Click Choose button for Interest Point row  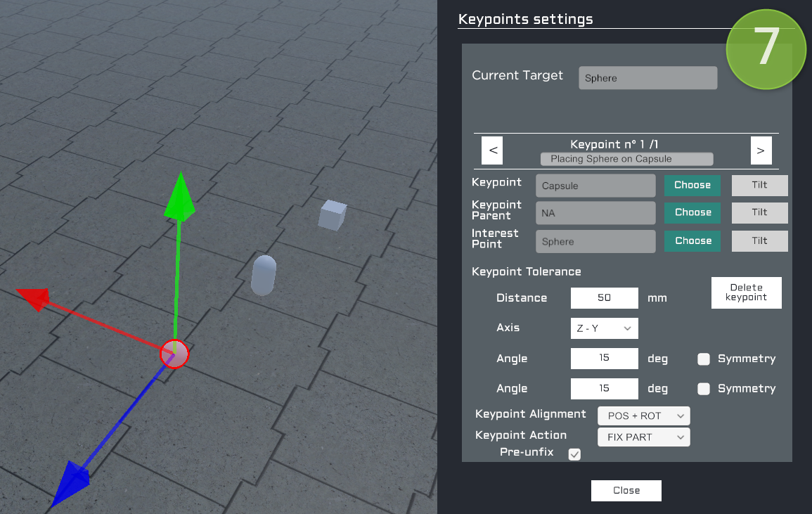(x=692, y=241)
